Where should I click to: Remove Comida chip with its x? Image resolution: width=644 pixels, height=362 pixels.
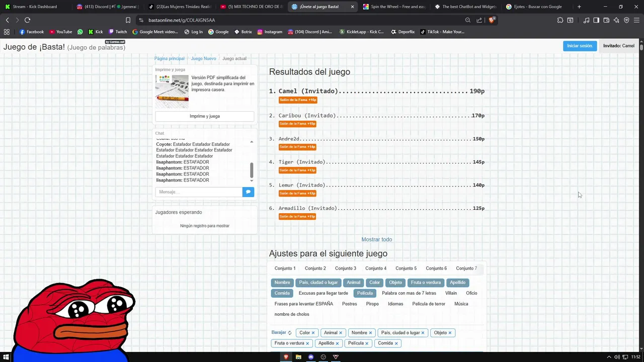(396, 343)
